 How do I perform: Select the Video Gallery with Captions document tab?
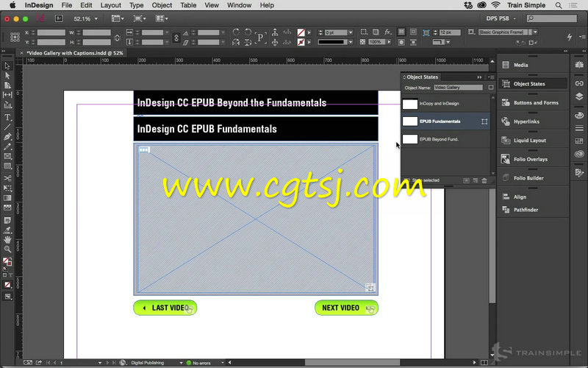tap(74, 53)
